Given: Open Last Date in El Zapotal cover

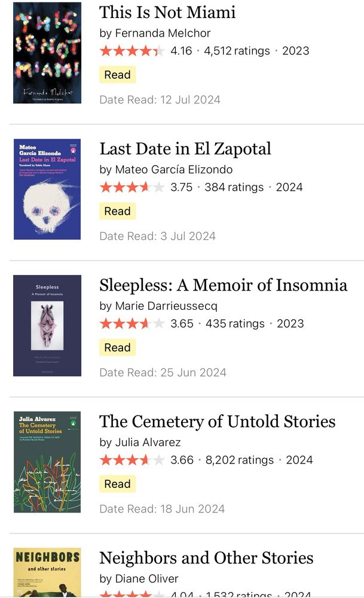Looking at the screenshot, I should coord(47,189).
